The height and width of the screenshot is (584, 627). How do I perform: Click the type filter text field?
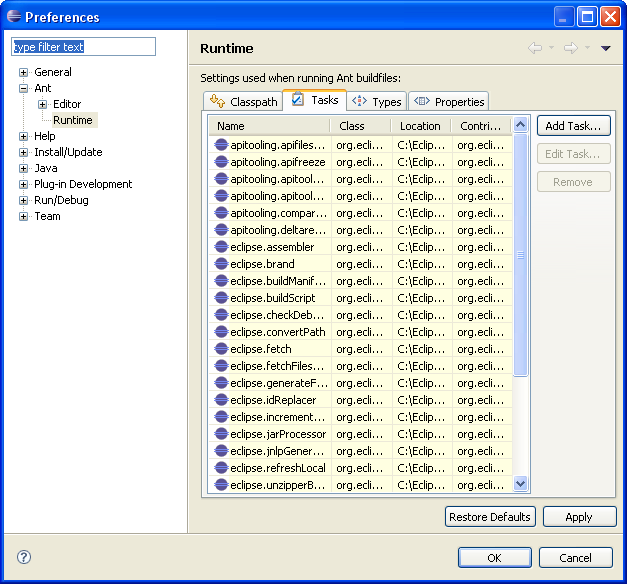pos(83,47)
